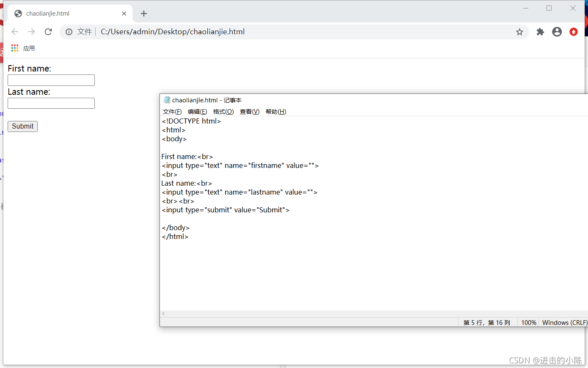This screenshot has width=588, height=368.
Task: Click the browser back arrow
Action: click(x=15, y=32)
